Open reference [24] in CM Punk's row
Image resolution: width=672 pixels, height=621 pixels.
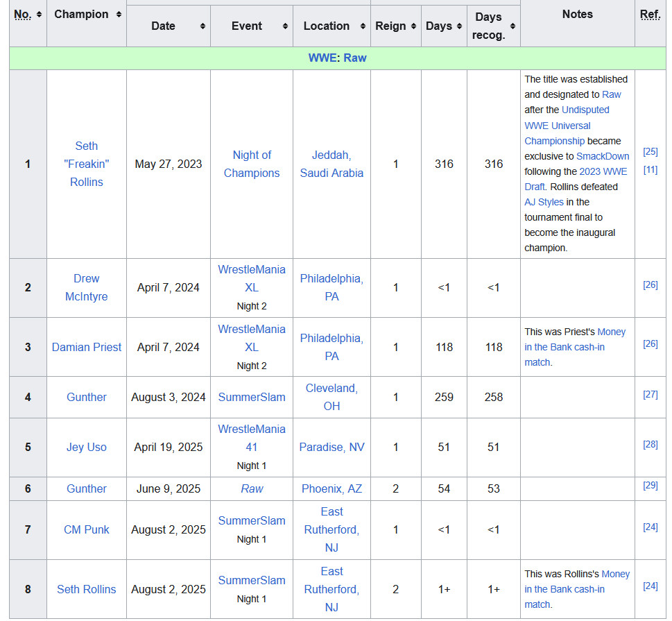[650, 527]
